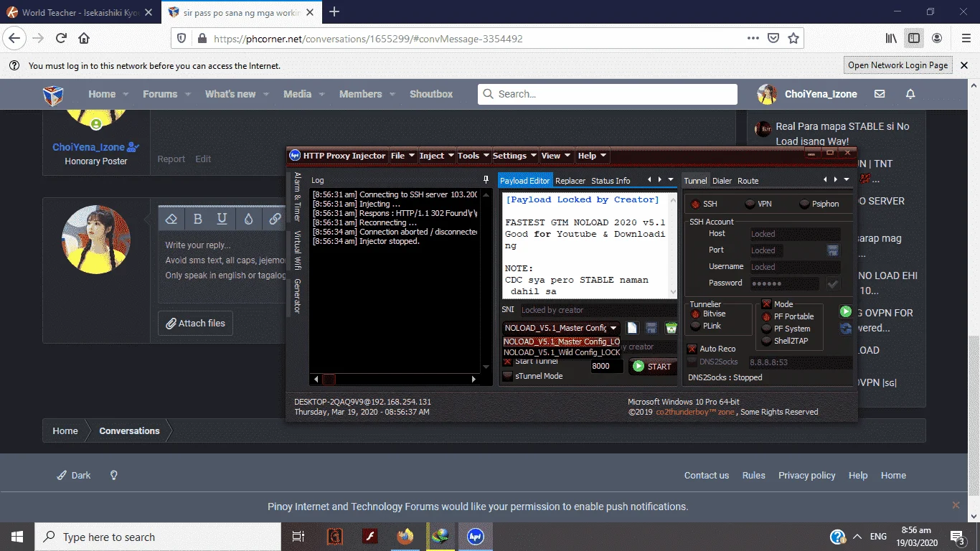The height and width of the screenshot is (551, 980).
Task: Choose PF Portable mode
Action: pos(788,316)
